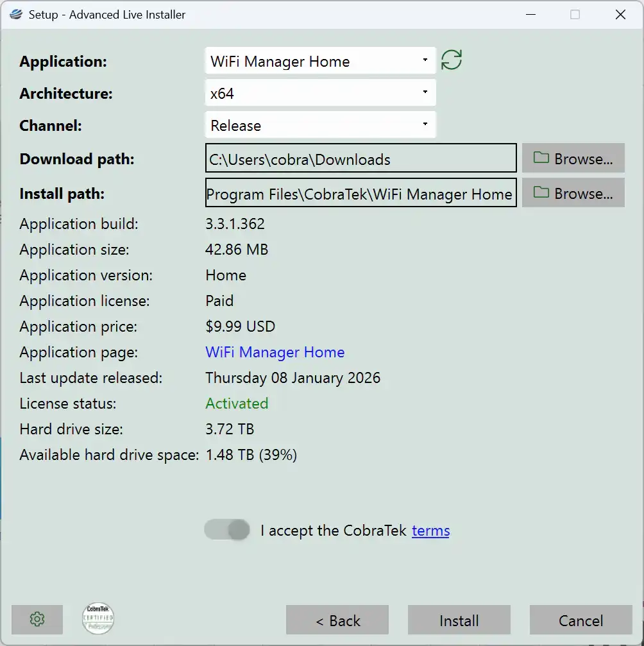644x646 pixels.
Task: Minimize the Advanced Live Installer window
Action: click(530, 15)
